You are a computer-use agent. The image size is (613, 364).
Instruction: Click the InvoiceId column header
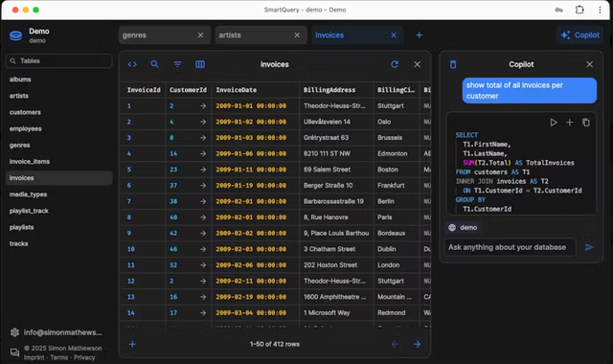coord(144,90)
